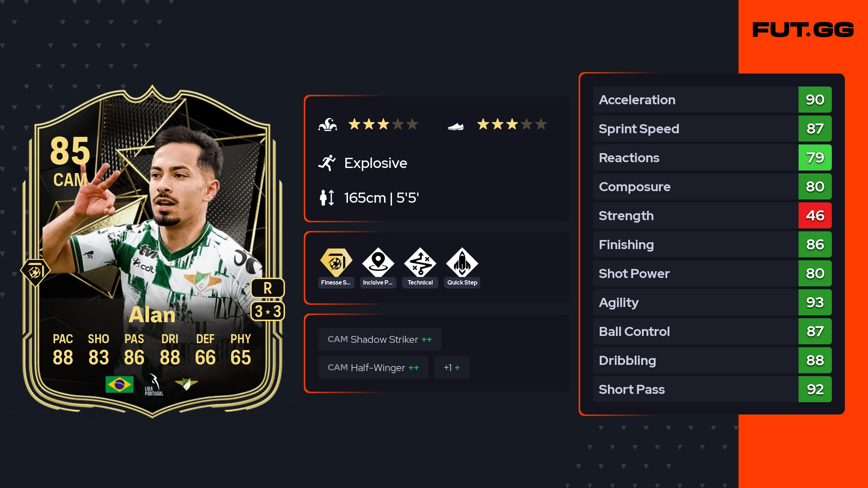The width and height of the screenshot is (868, 488).
Task: Open the FUT.GG logo link
Action: coord(803,30)
